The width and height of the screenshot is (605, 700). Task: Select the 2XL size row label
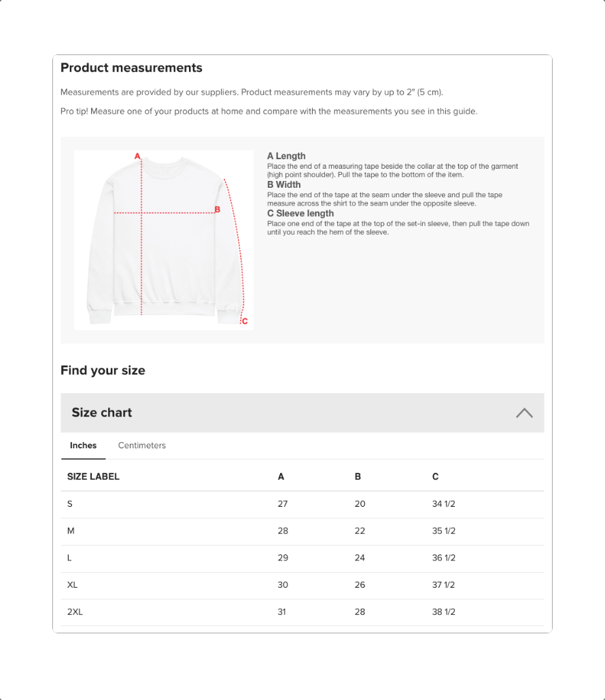(75, 612)
